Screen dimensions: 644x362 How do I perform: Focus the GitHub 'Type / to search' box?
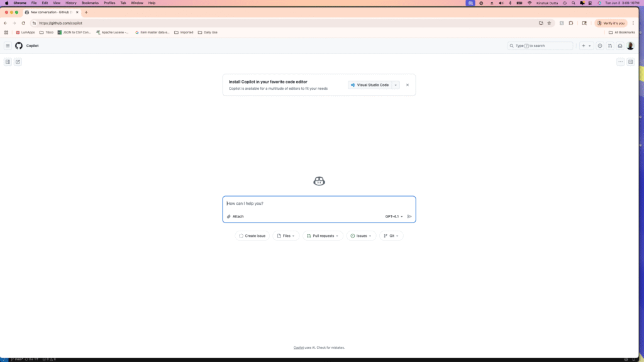click(540, 46)
